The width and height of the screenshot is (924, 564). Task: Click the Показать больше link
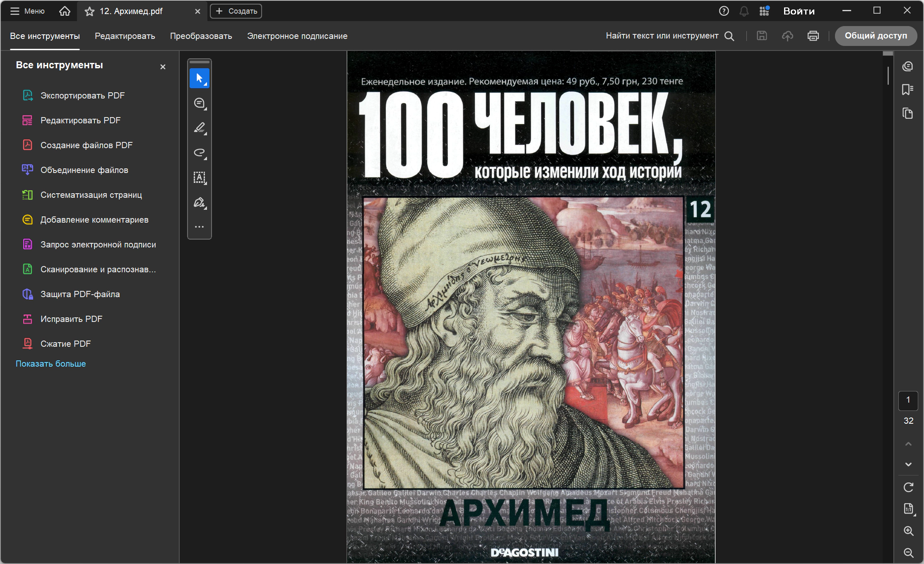coord(51,364)
